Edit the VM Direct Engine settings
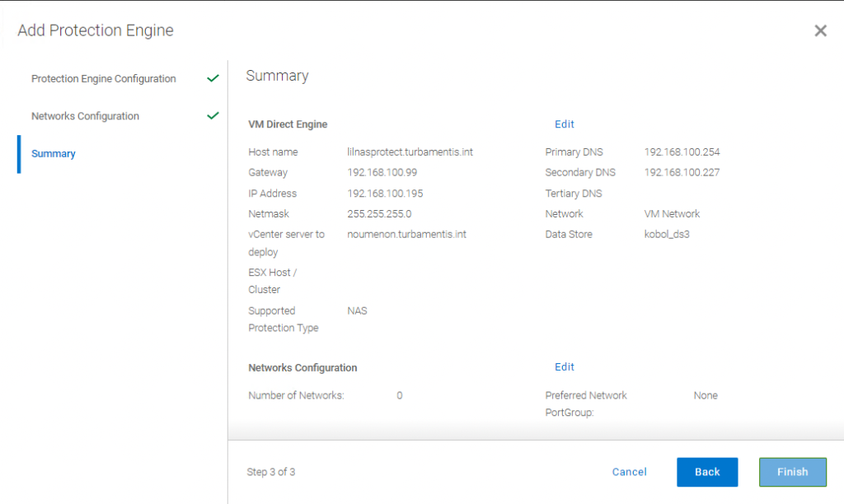This screenshot has height=504, width=844. [564, 124]
